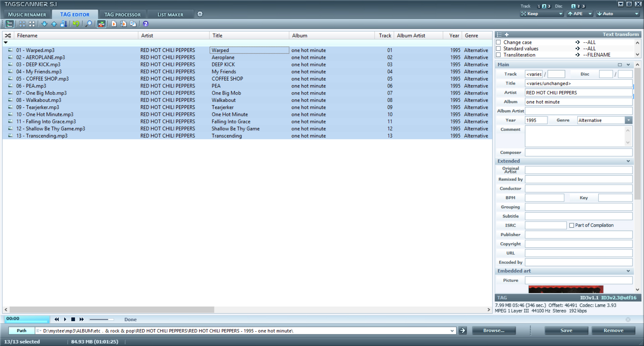Image resolution: width=644 pixels, height=346 pixels.
Task: Open the Keep dropdown
Action: coord(542,14)
